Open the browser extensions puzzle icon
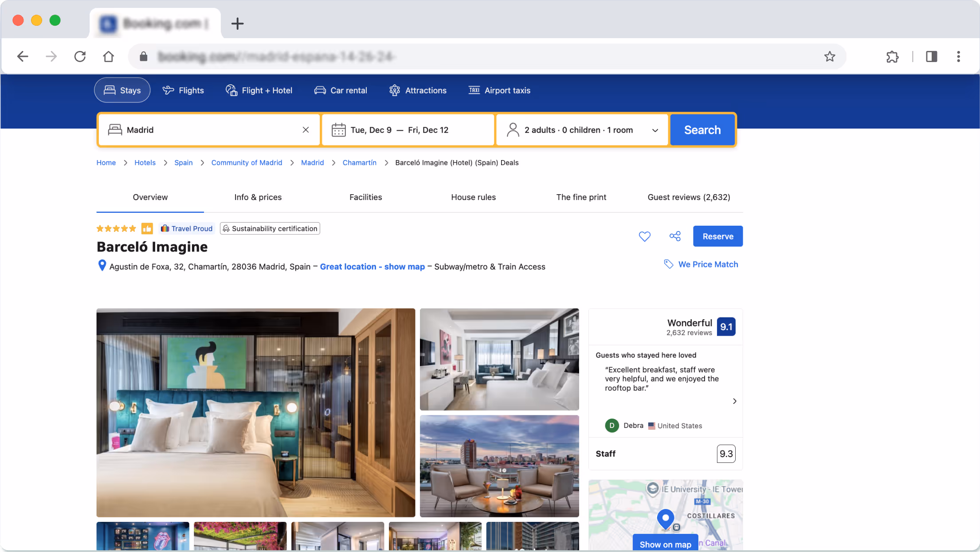 (892, 56)
